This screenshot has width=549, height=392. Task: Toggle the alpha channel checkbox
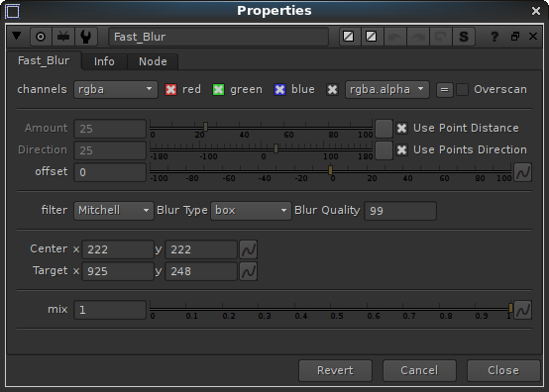click(332, 90)
